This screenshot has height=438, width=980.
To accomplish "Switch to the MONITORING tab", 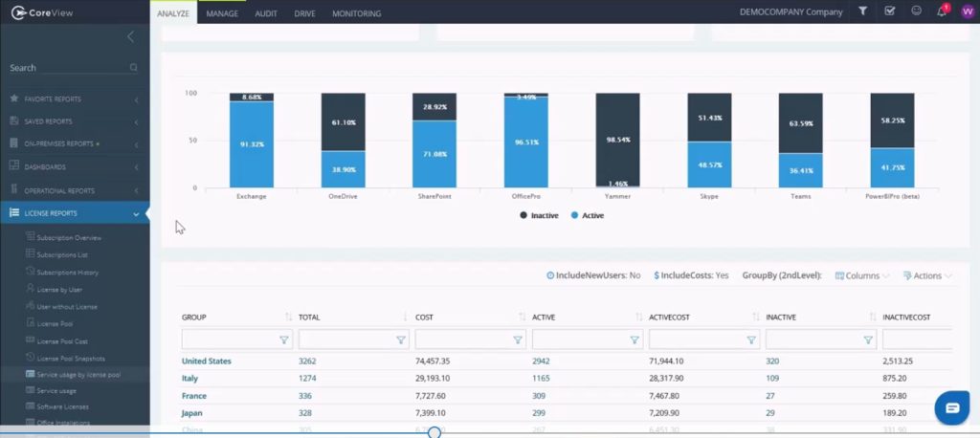I will [356, 13].
